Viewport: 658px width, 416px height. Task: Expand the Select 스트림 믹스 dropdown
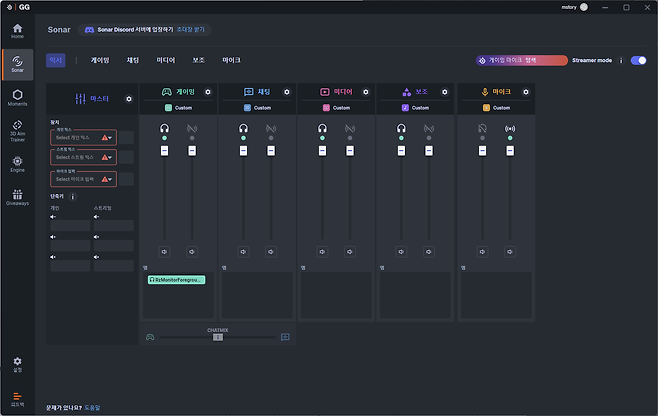point(84,157)
